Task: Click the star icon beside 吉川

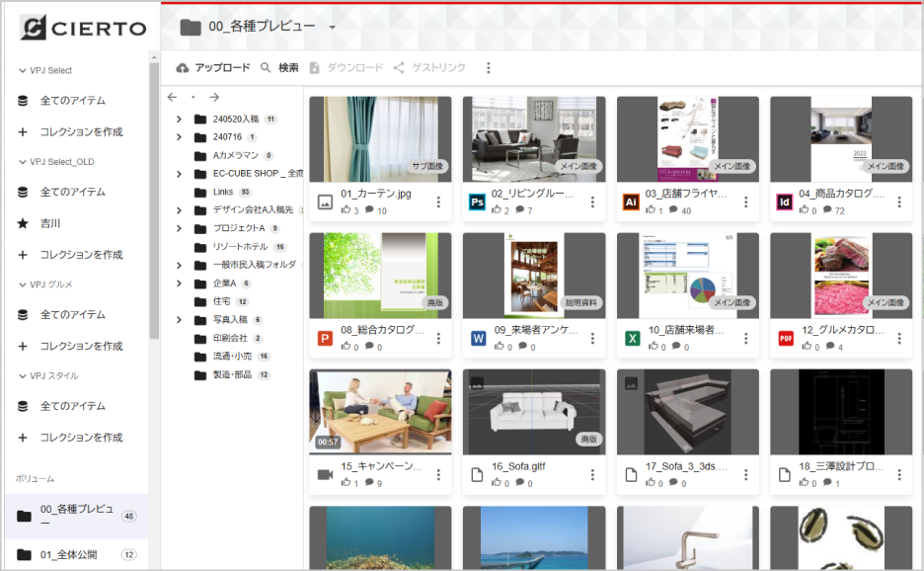Action: [x=23, y=224]
